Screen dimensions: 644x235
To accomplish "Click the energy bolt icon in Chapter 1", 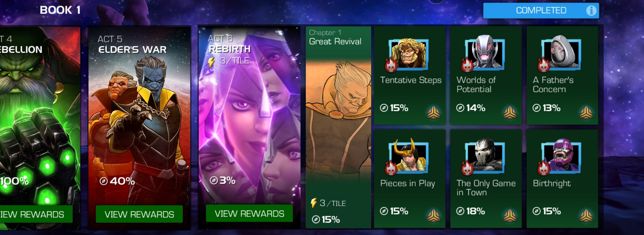I will pos(314,203).
